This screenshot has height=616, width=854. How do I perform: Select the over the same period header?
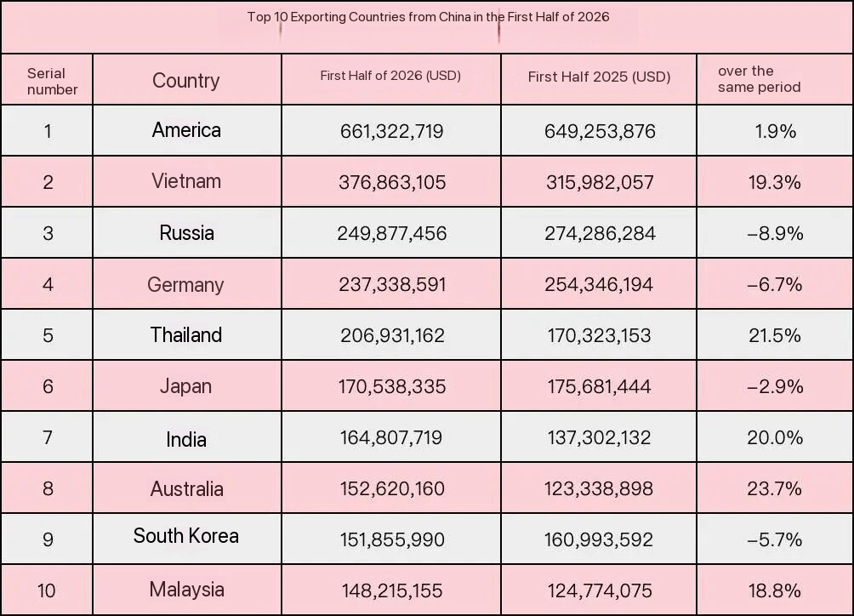(760, 79)
